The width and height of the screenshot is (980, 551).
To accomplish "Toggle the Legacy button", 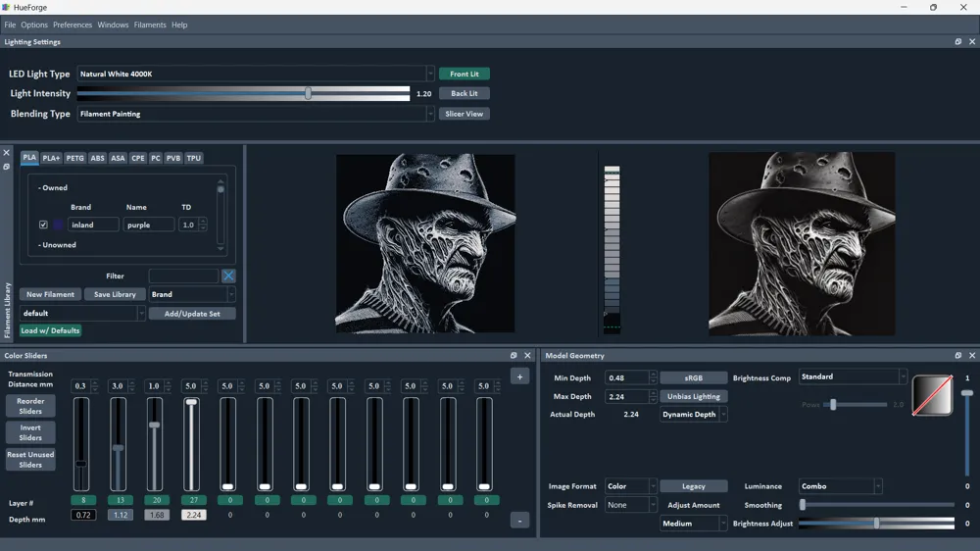I will pos(693,486).
